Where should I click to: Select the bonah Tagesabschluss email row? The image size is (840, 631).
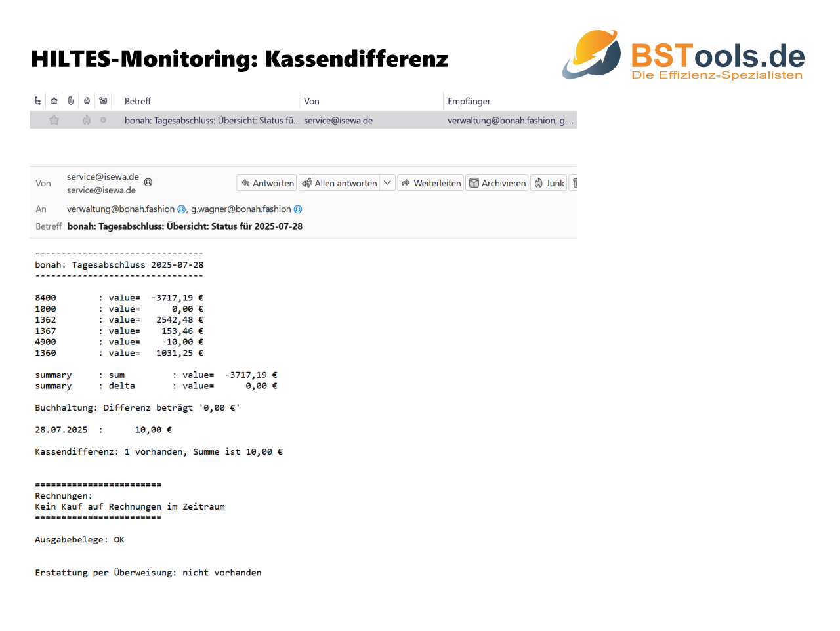211,121
